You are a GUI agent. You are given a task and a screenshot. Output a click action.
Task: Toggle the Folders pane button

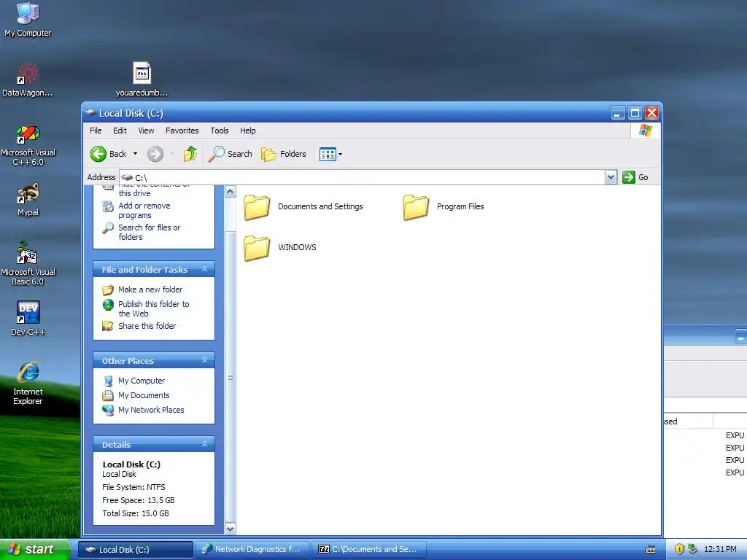pyautogui.click(x=284, y=154)
